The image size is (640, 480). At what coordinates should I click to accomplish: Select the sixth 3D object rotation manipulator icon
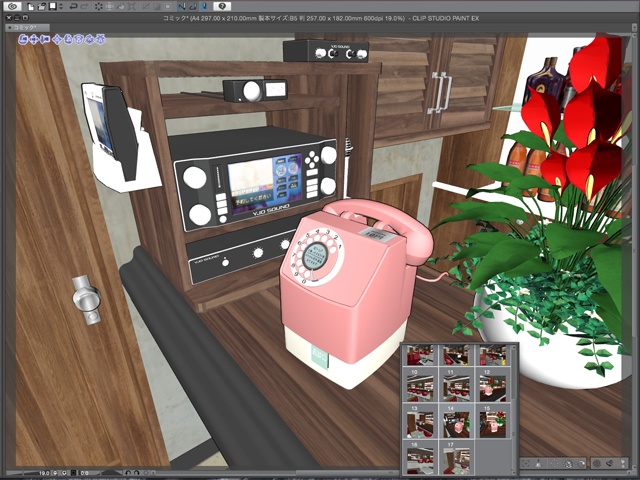tap(79, 39)
